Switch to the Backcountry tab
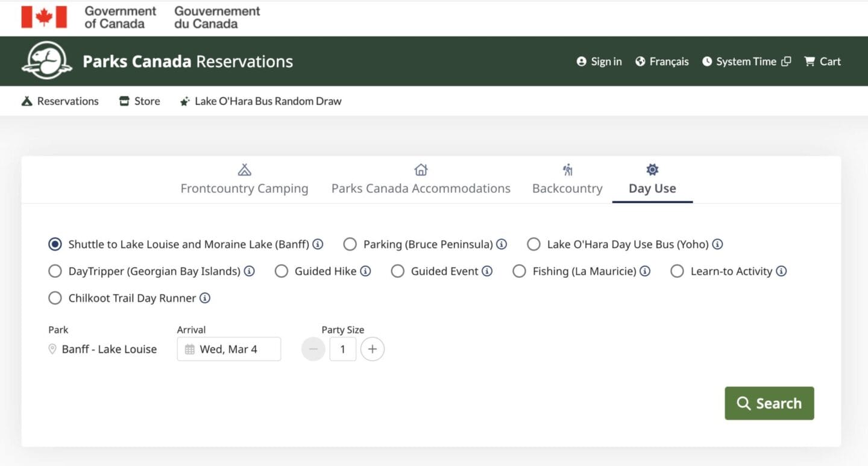This screenshot has width=868, height=466. pos(567,179)
